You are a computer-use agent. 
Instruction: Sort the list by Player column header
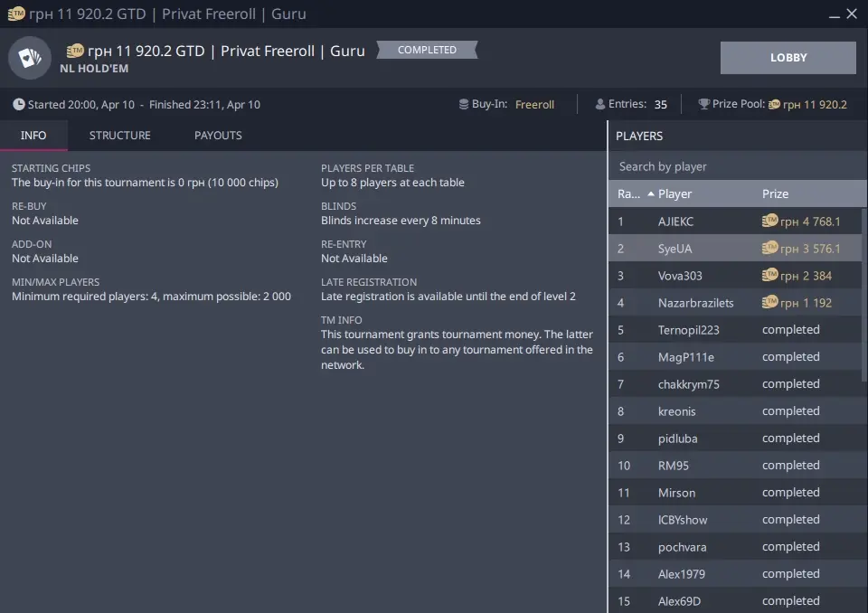point(675,193)
